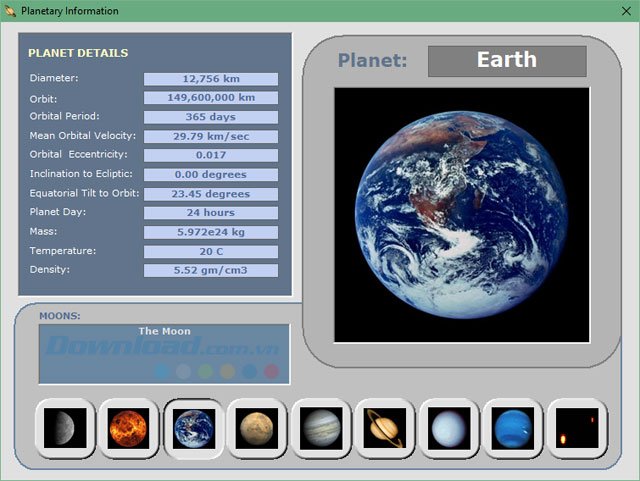This screenshot has height=481, width=640.
Task: Click the 'Planet:' label
Action: pos(372,60)
